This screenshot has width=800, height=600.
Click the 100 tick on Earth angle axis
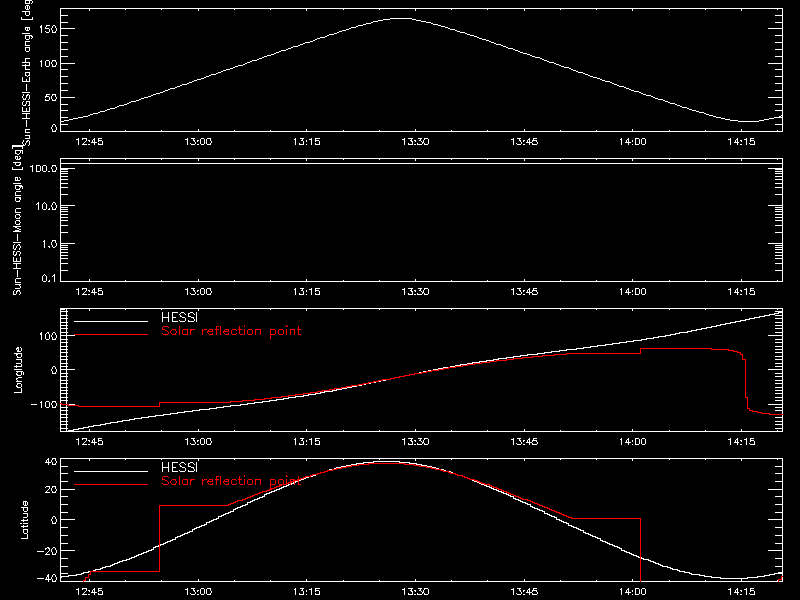(47, 63)
